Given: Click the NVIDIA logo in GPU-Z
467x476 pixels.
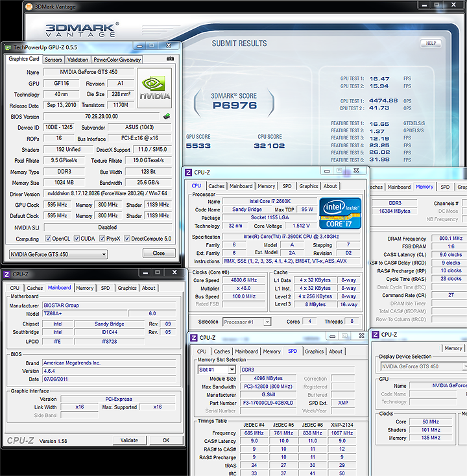Looking at the screenshot, I should [154, 88].
